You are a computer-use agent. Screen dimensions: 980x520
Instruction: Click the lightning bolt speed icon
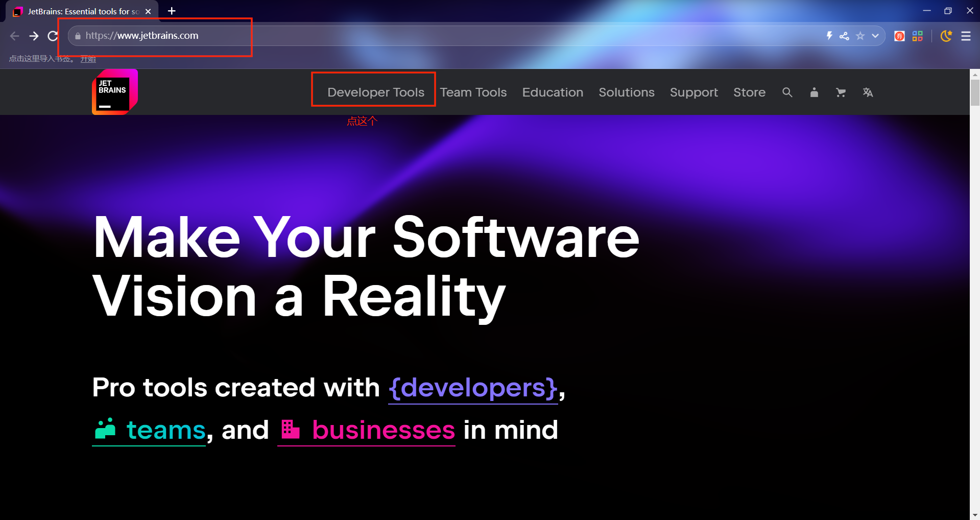click(x=829, y=36)
